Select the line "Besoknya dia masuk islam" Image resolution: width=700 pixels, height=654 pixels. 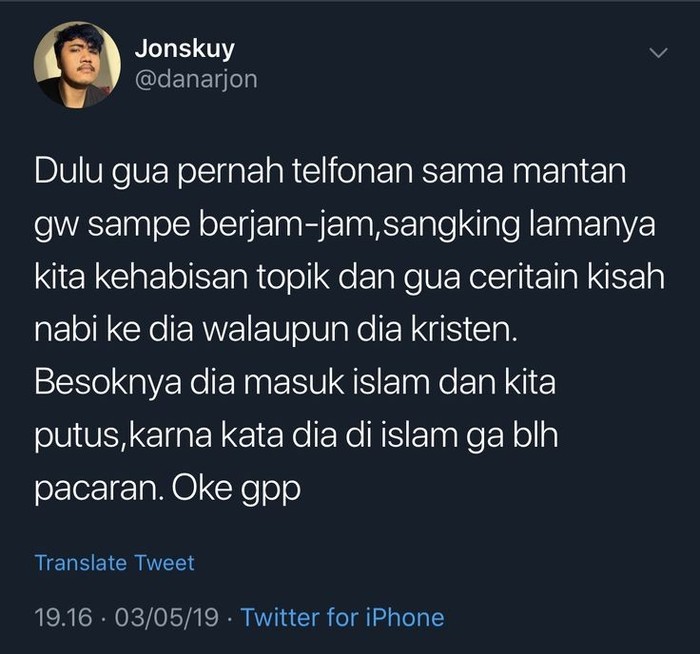click(x=295, y=383)
